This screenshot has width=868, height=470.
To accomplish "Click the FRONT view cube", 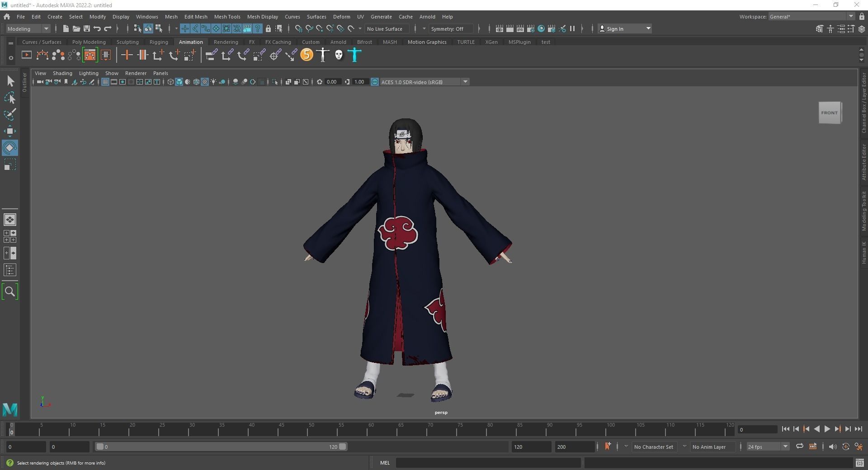I will click(x=830, y=113).
